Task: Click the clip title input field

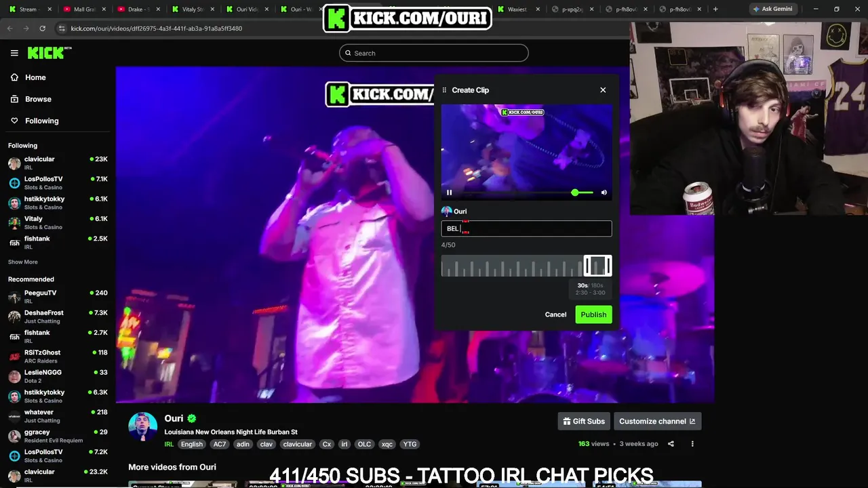Action: tap(526, 228)
